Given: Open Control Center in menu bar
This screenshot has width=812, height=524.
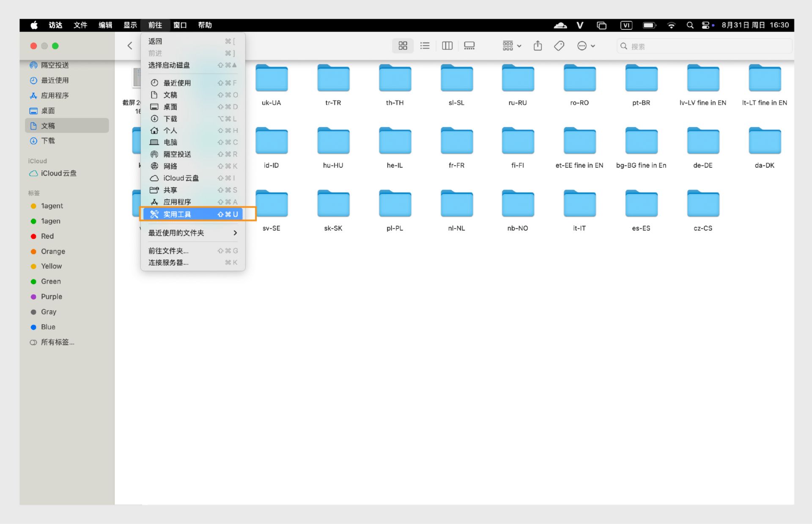Looking at the screenshot, I should (705, 25).
